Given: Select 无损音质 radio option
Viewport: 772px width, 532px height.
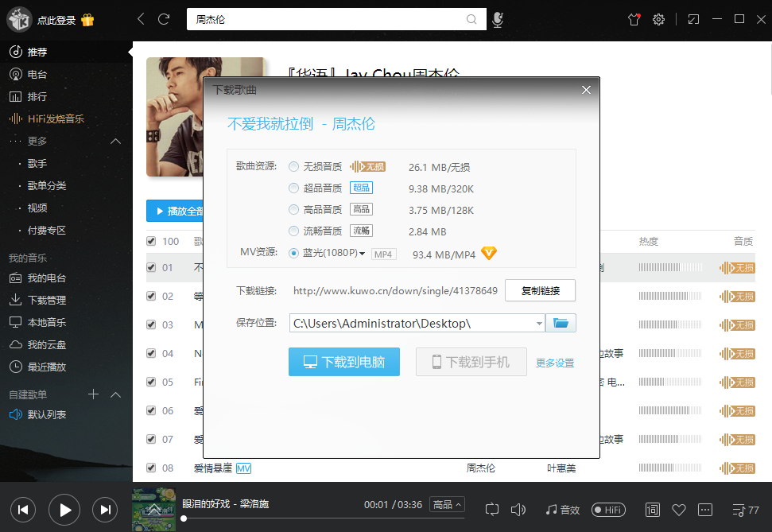Looking at the screenshot, I should 294,166.
